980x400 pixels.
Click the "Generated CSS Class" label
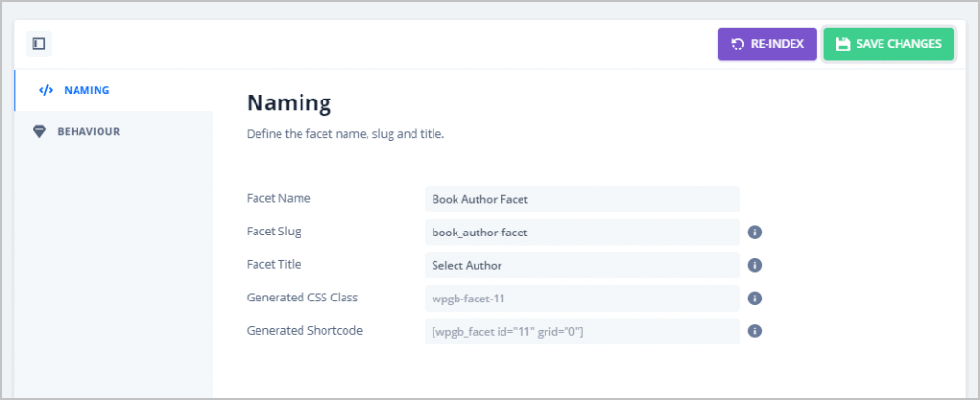(302, 298)
